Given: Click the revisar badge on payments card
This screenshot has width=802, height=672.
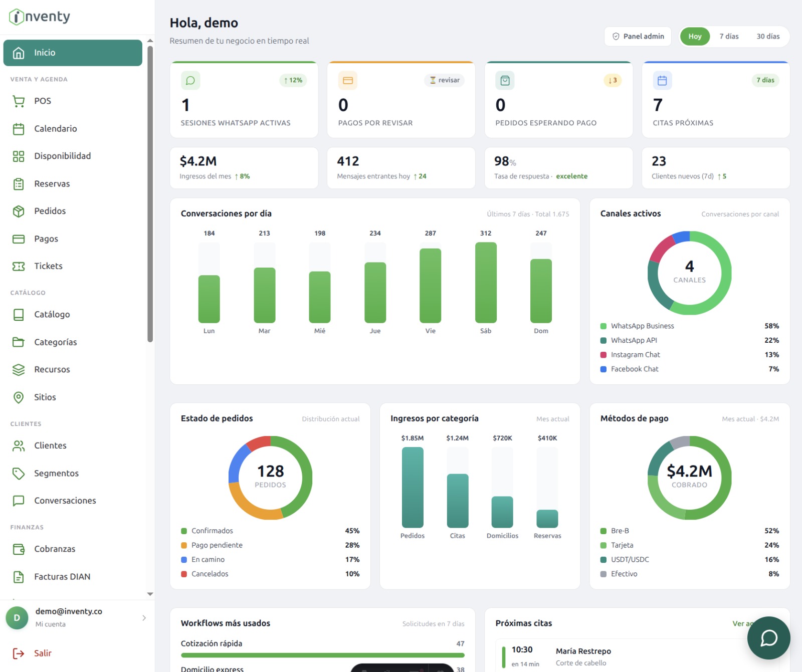Looking at the screenshot, I should tap(444, 80).
